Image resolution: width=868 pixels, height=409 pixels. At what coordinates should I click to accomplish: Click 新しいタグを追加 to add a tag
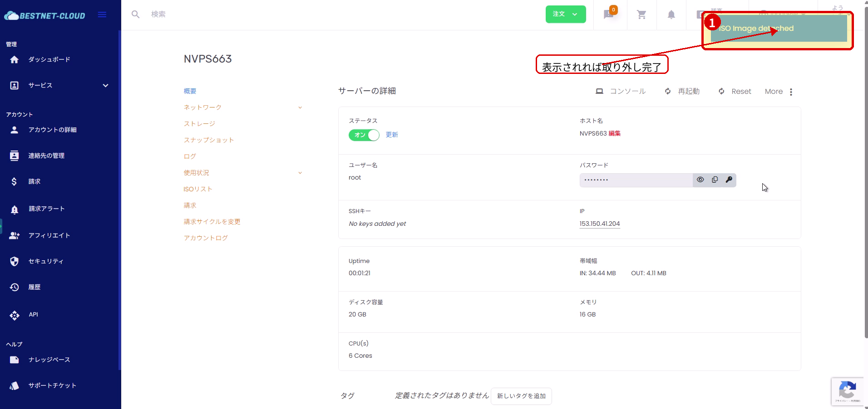[x=521, y=396]
